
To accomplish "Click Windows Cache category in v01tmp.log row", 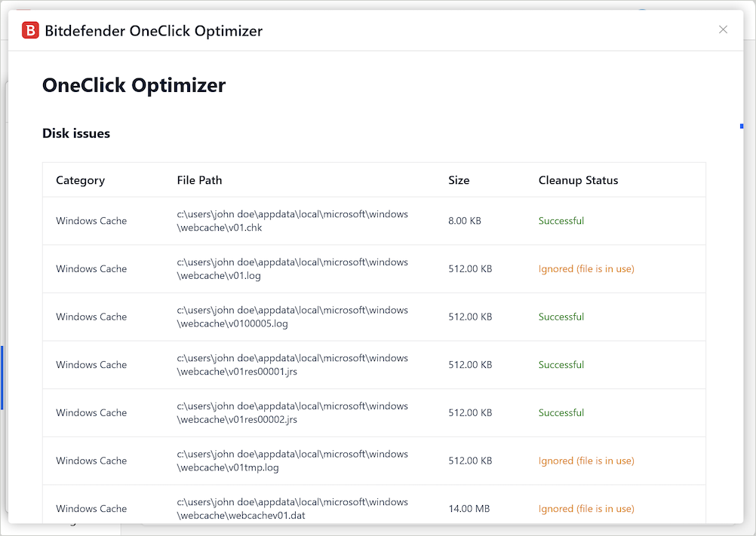I will 91,461.
